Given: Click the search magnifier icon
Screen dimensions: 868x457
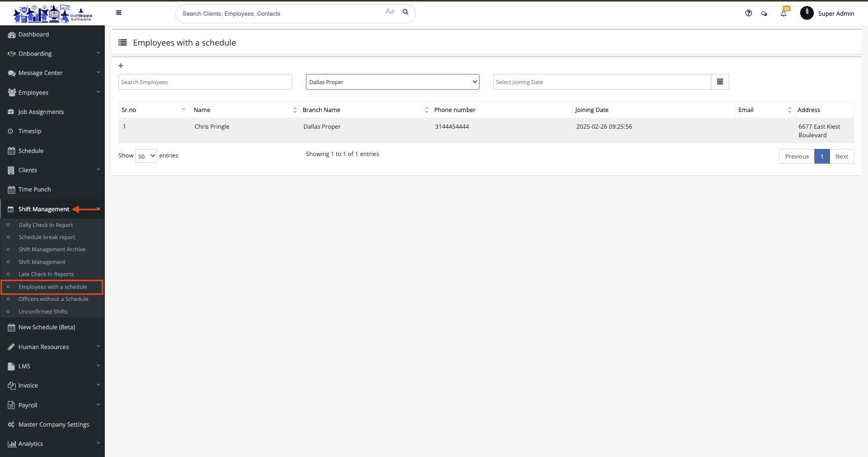Looking at the screenshot, I should [x=405, y=12].
